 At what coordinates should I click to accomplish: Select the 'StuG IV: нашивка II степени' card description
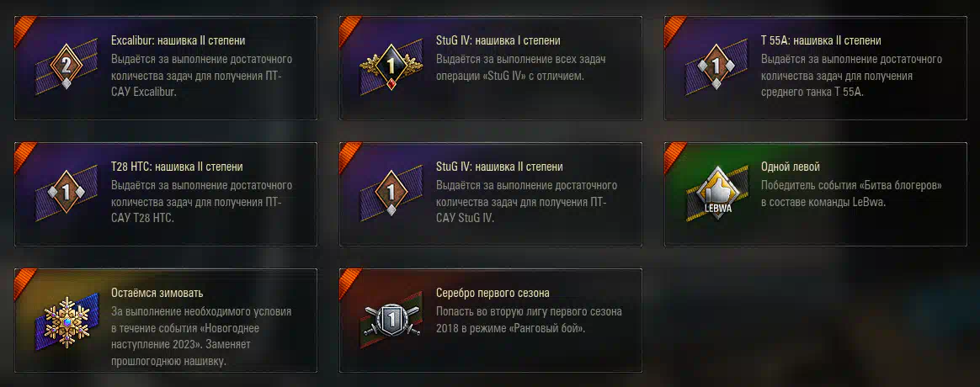tap(526, 202)
